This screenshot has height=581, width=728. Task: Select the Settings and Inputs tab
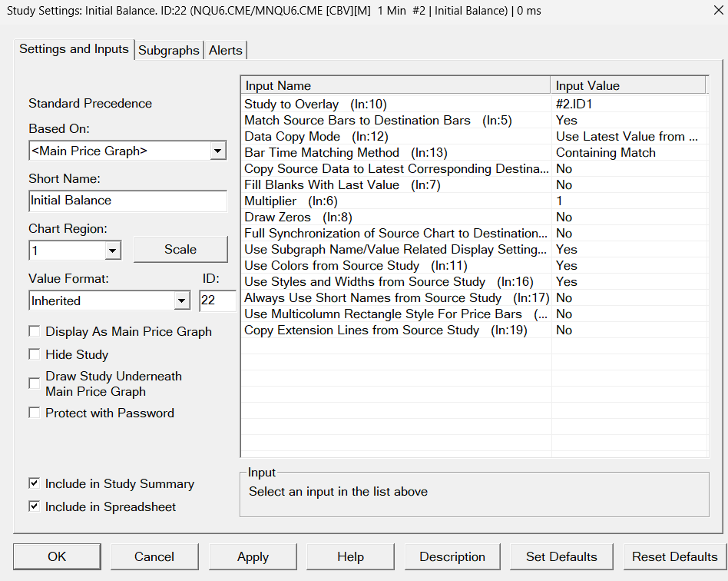[74, 49]
